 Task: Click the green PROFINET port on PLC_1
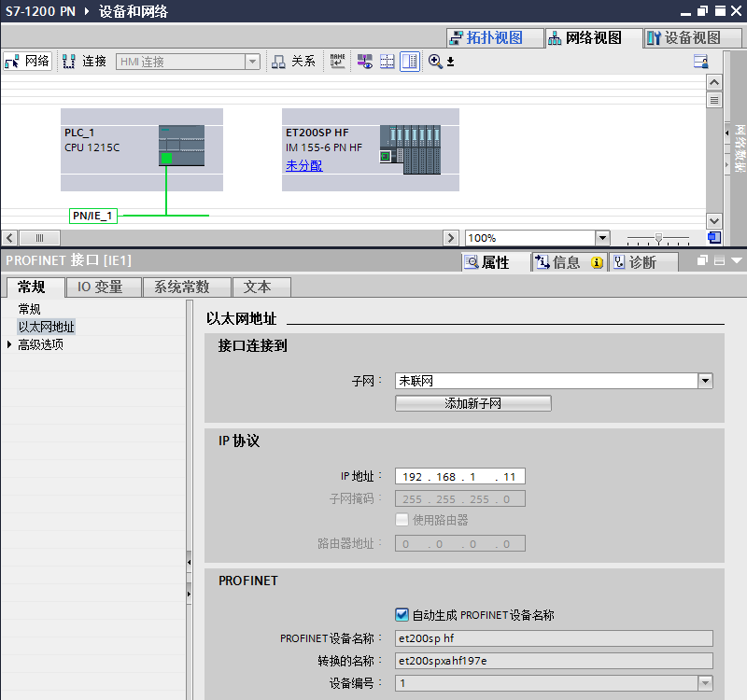[166, 158]
